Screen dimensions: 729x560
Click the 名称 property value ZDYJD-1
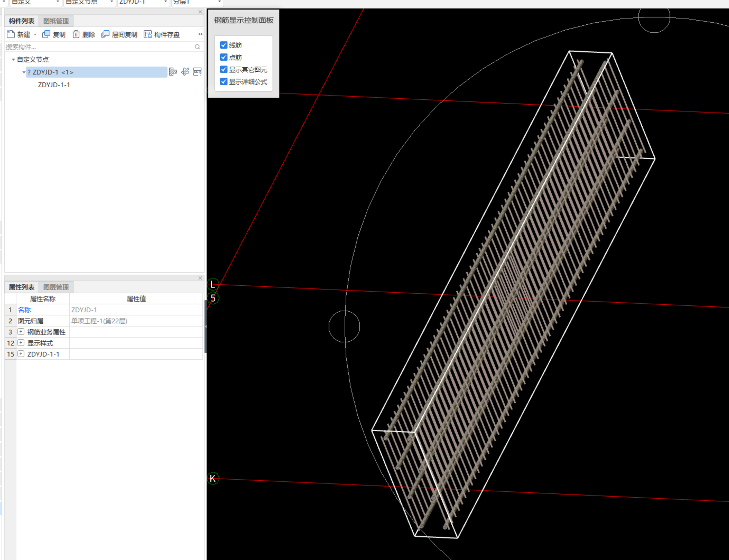pyautogui.click(x=136, y=310)
